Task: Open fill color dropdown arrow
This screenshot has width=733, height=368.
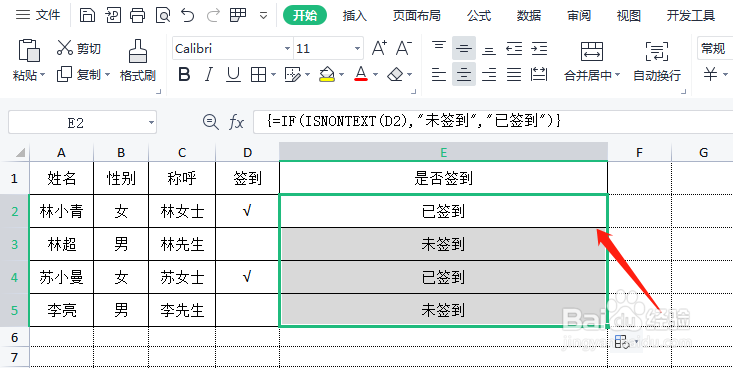Action: (x=341, y=75)
